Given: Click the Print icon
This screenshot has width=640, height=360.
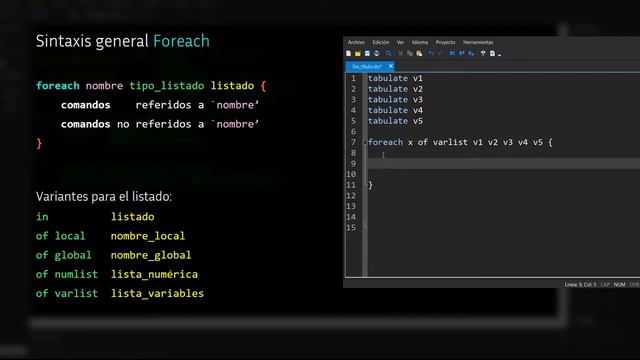Looking at the screenshot, I should (377, 53).
